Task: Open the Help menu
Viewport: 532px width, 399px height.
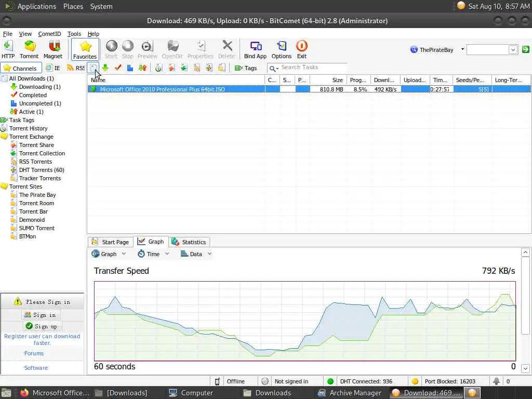Action: click(94, 34)
